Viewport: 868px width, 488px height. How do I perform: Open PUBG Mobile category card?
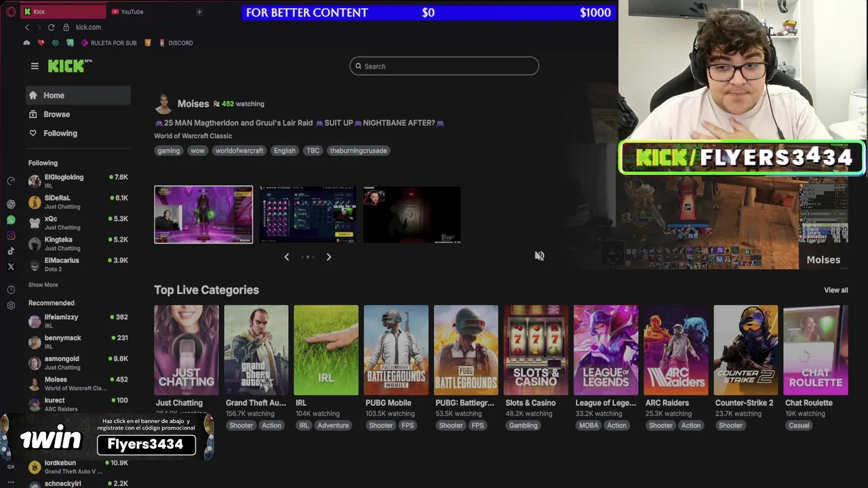[396, 350]
